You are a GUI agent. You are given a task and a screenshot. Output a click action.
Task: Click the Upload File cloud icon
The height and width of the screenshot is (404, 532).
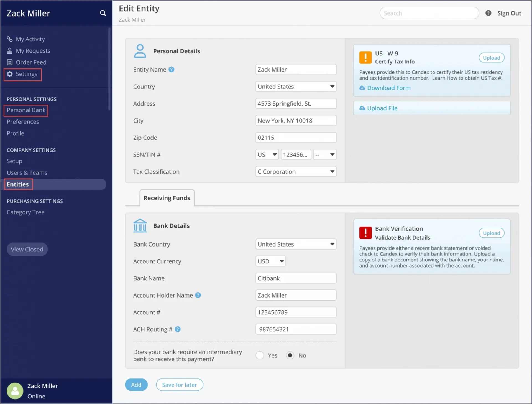362,108
